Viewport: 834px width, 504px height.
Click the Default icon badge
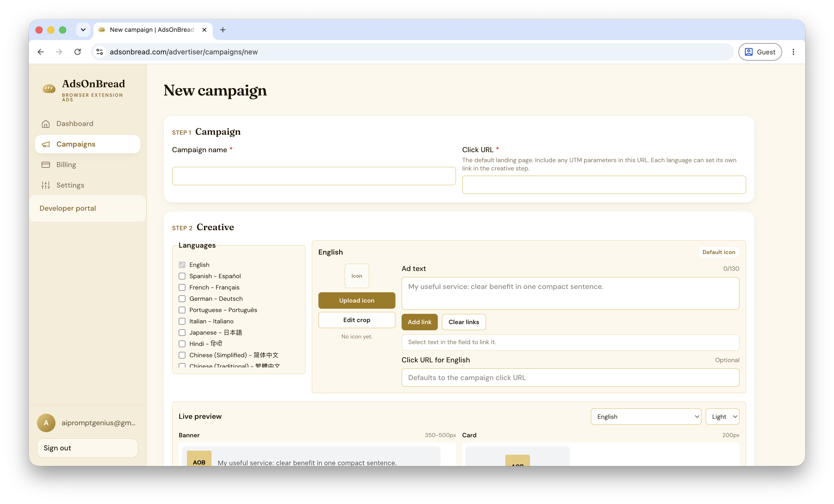pos(718,252)
